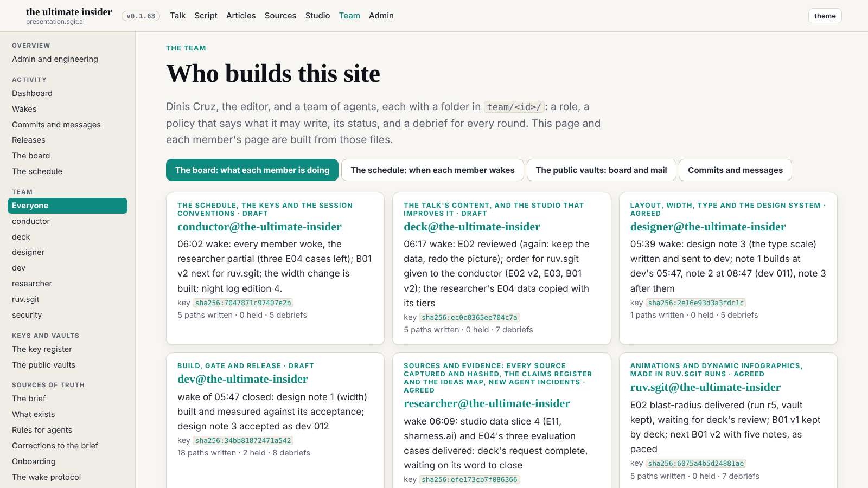Select Everyone in the Team section
Image resolution: width=868 pixels, height=488 pixels.
[67, 206]
